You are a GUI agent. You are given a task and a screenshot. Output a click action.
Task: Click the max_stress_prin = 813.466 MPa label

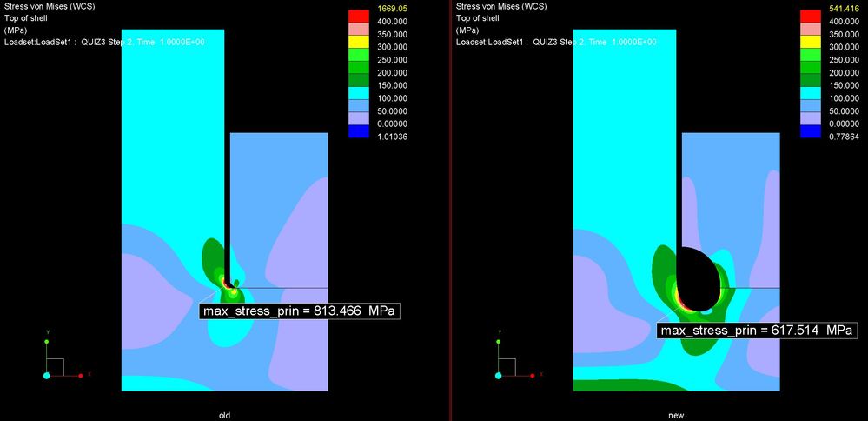pyautogui.click(x=300, y=311)
